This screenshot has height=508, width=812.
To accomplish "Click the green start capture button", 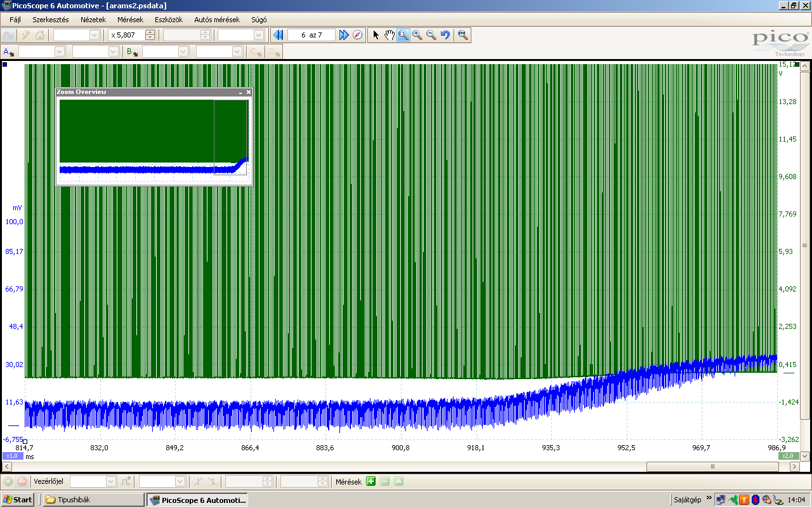I will pyautogui.click(x=8, y=482).
